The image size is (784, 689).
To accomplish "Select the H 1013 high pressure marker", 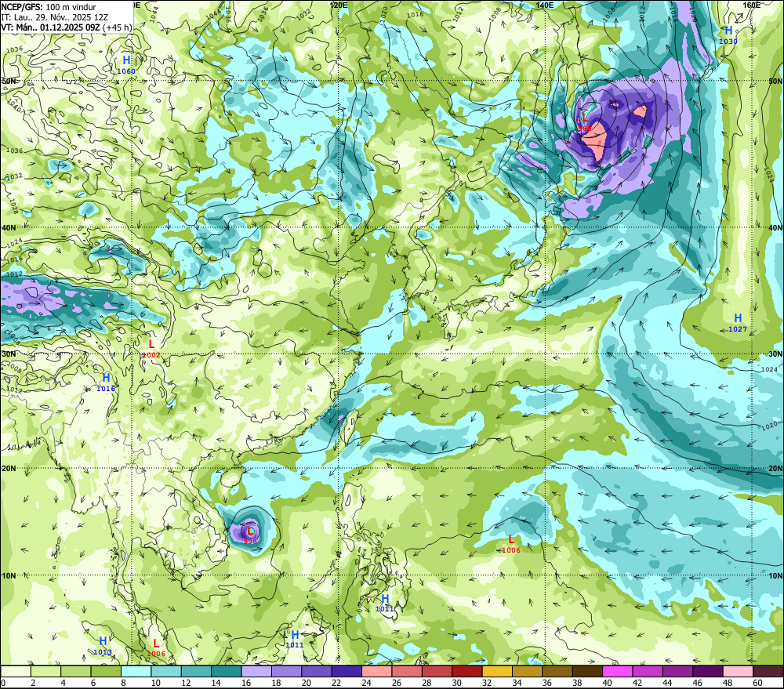I will point(103,646).
